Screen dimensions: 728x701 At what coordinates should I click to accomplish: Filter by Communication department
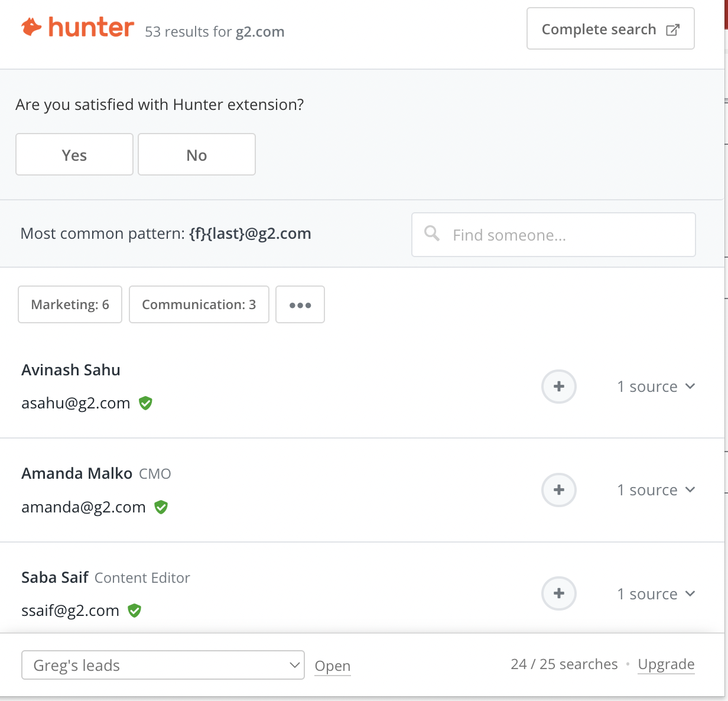coord(199,304)
